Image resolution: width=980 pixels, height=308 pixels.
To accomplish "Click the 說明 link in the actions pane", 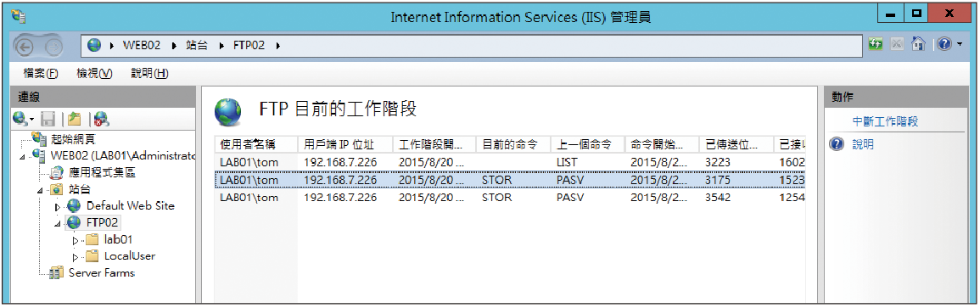I will tap(863, 145).
